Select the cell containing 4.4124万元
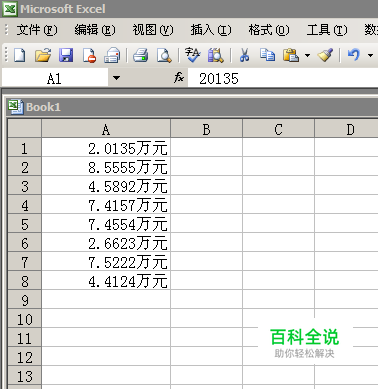The width and height of the screenshot is (378, 389). point(106,280)
